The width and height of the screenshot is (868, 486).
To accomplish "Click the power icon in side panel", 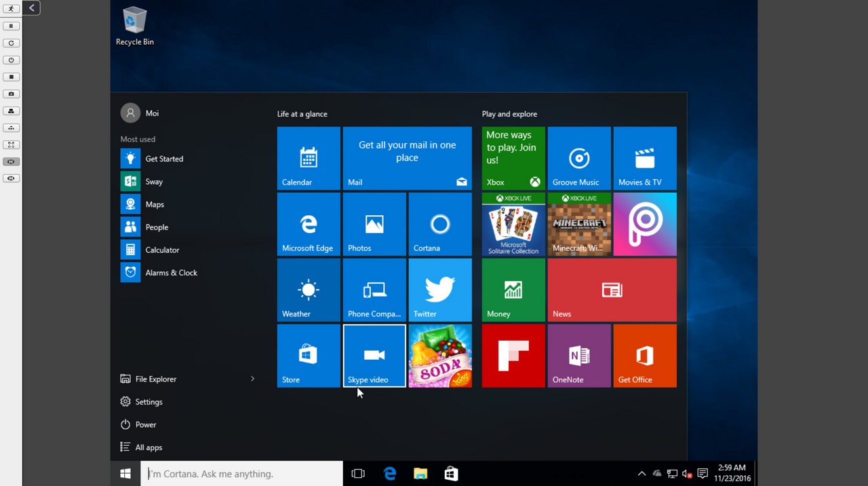I will pos(11,60).
